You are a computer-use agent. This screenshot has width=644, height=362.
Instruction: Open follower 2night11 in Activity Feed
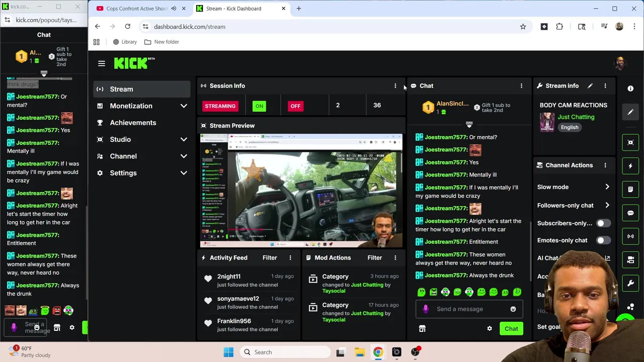point(229,277)
